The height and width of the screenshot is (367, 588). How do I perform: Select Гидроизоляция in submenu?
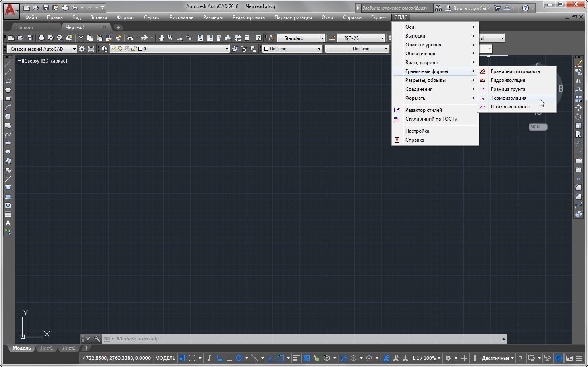point(517,80)
